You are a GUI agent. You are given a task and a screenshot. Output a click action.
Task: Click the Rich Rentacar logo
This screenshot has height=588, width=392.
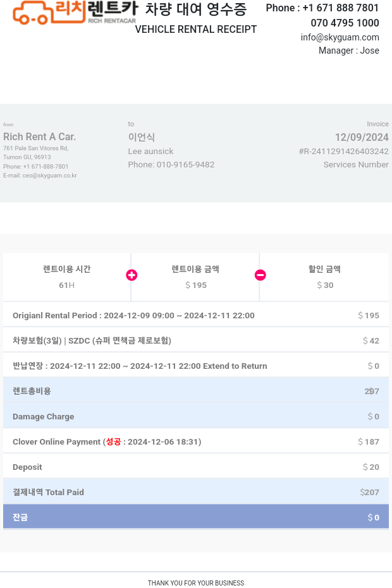[x=75, y=13]
